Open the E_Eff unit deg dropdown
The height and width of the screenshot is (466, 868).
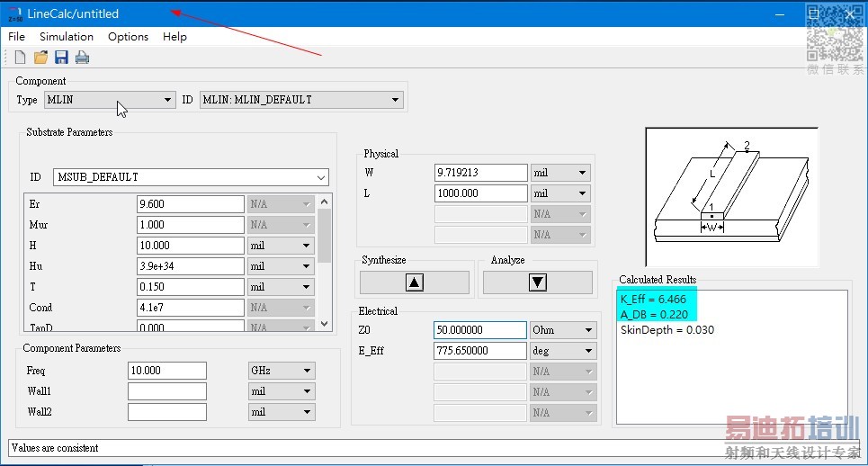[563, 350]
